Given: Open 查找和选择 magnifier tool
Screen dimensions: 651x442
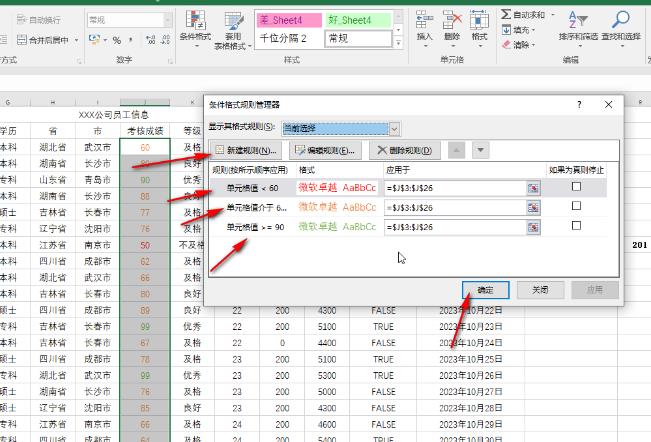Looking at the screenshot, I should tap(621, 28).
